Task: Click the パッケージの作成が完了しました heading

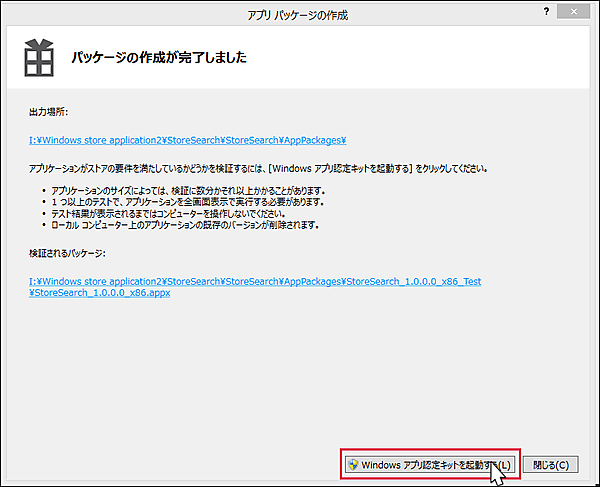Action: pos(159,57)
